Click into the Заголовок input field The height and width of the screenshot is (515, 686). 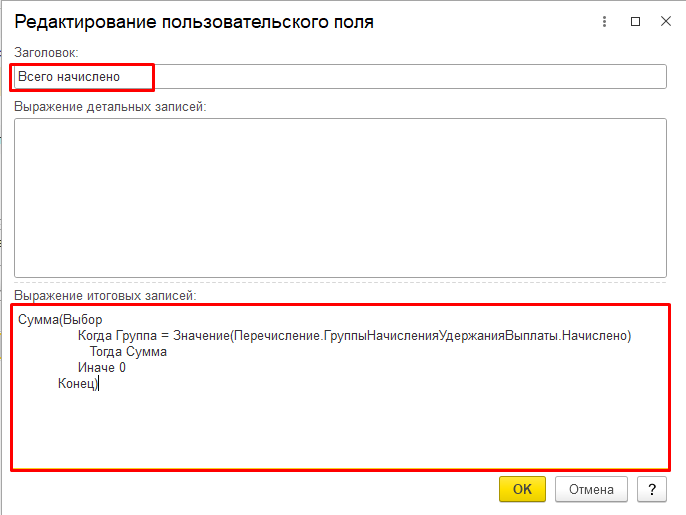point(400,77)
